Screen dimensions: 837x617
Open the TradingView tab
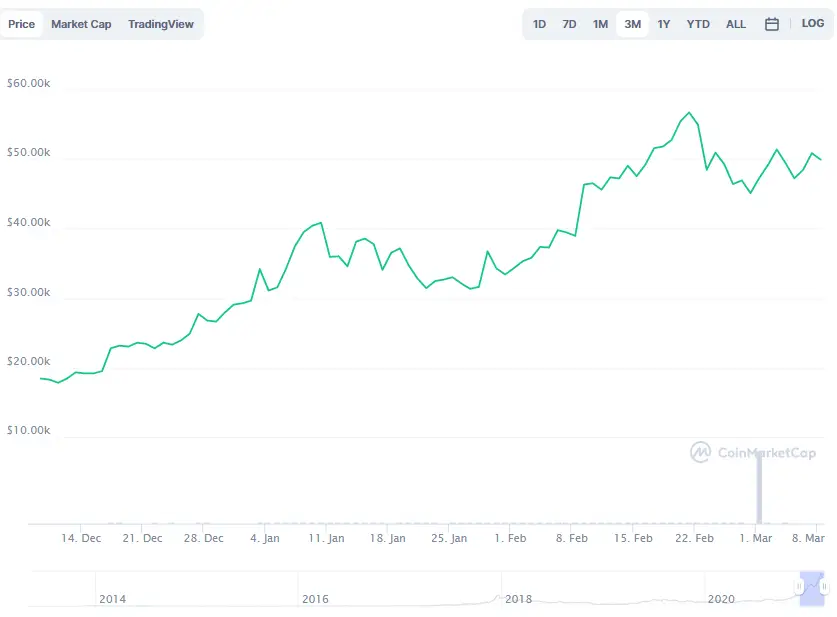pos(161,24)
